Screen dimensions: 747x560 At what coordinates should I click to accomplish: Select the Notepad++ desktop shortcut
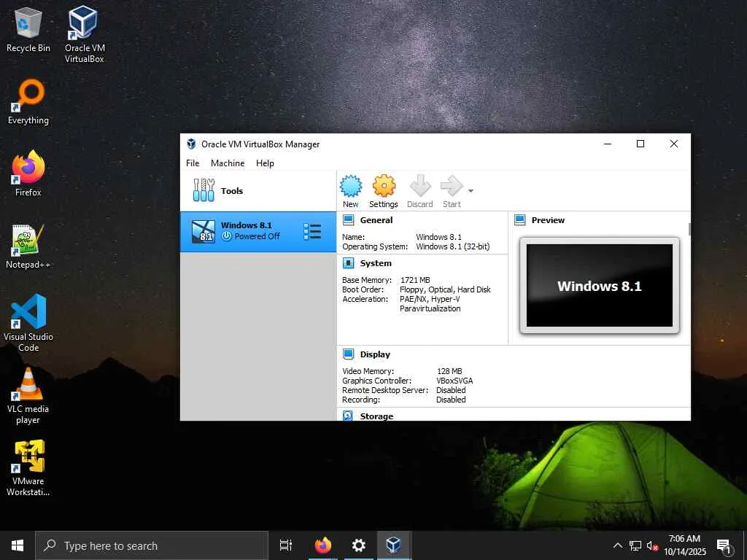click(x=28, y=246)
